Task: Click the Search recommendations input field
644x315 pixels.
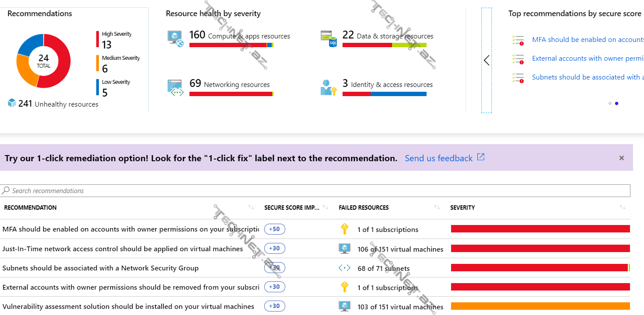Action: [315, 191]
